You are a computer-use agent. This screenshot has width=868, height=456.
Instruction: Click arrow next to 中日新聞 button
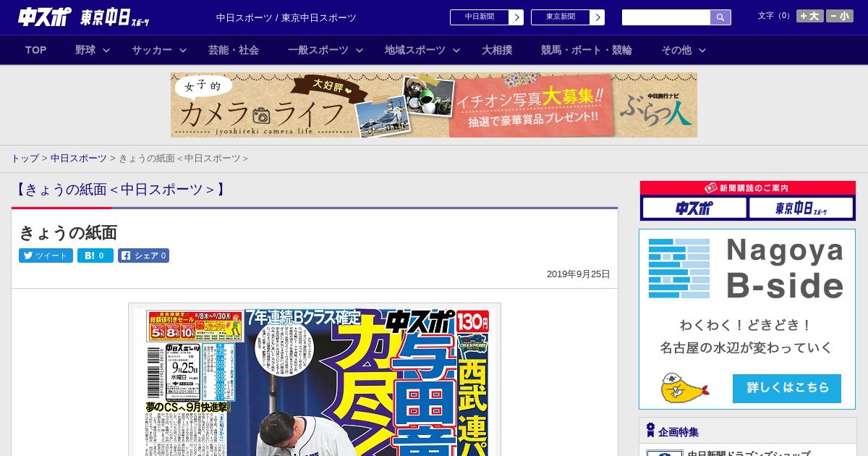(x=516, y=17)
